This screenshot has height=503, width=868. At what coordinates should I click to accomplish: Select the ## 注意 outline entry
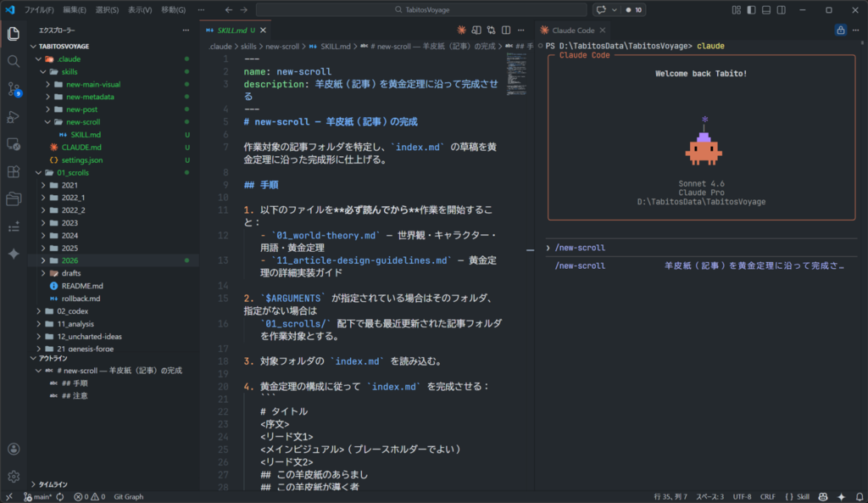pos(75,395)
